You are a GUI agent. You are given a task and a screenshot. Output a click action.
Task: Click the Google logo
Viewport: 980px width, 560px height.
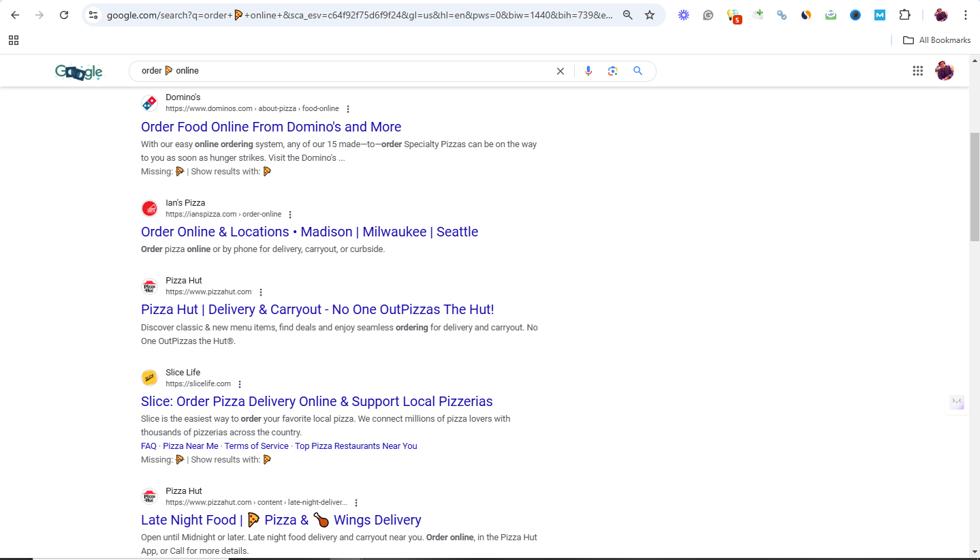(79, 72)
